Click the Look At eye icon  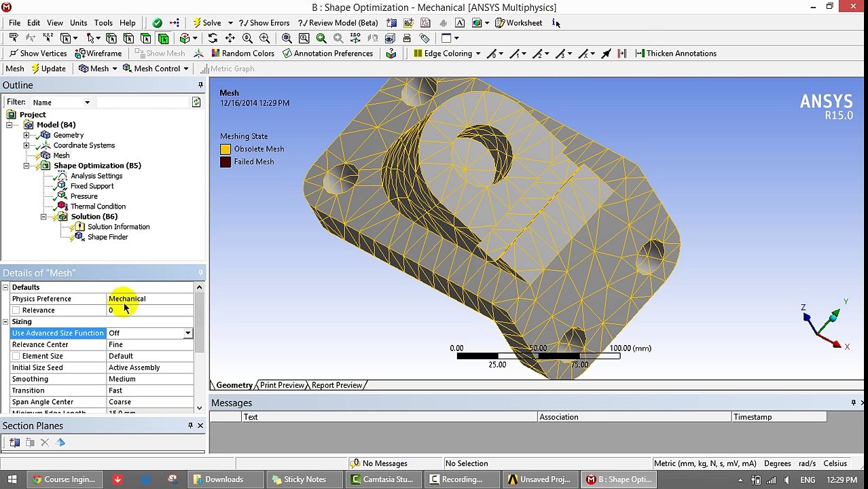click(x=390, y=38)
